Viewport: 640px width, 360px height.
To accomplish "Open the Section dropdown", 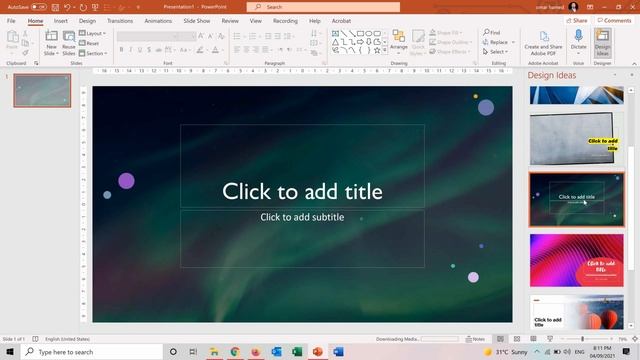I will pos(93,53).
